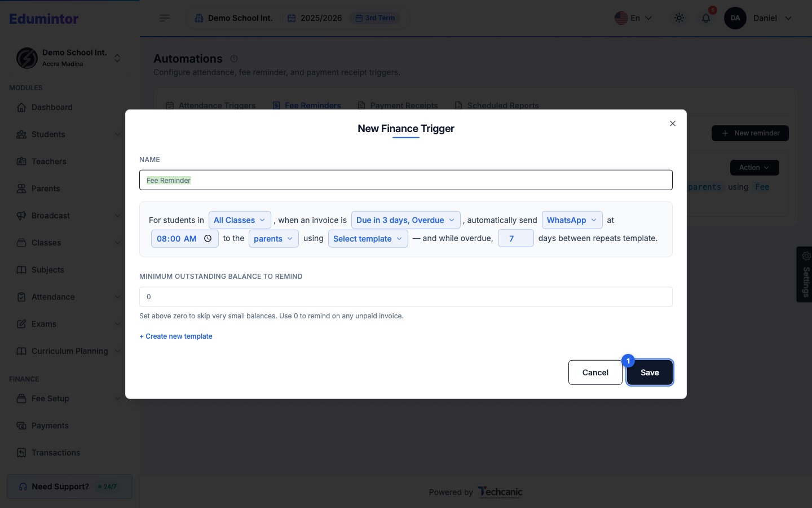Close the New Finance Trigger dialog
Image resolution: width=812 pixels, height=508 pixels.
click(673, 124)
